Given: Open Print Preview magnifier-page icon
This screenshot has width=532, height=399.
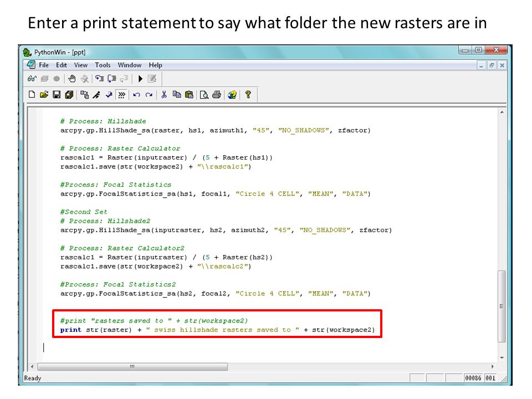Looking at the screenshot, I should (x=204, y=95).
